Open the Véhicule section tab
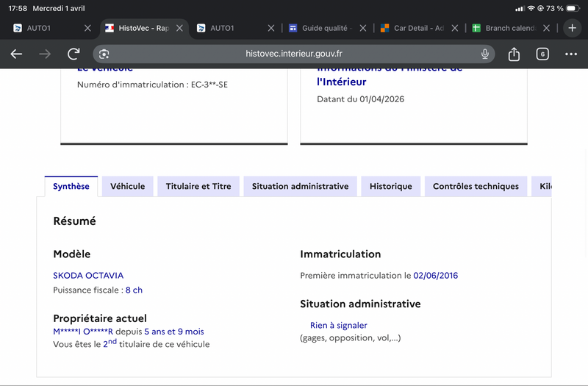This screenshot has height=386, width=588. pos(127,187)
